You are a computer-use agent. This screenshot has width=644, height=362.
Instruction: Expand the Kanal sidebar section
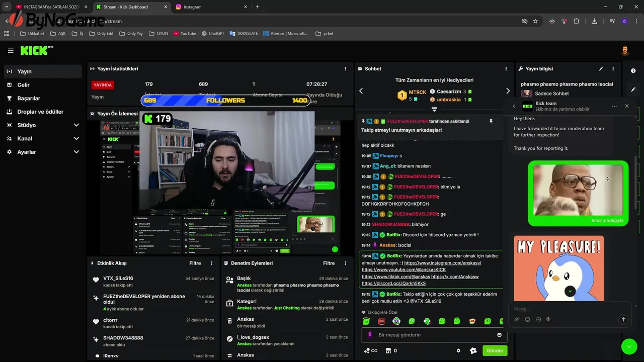[x=76, y=138]
